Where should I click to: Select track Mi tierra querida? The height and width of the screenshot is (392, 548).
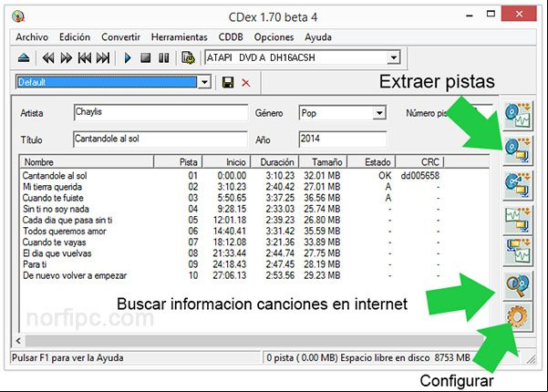coord(52,187)
